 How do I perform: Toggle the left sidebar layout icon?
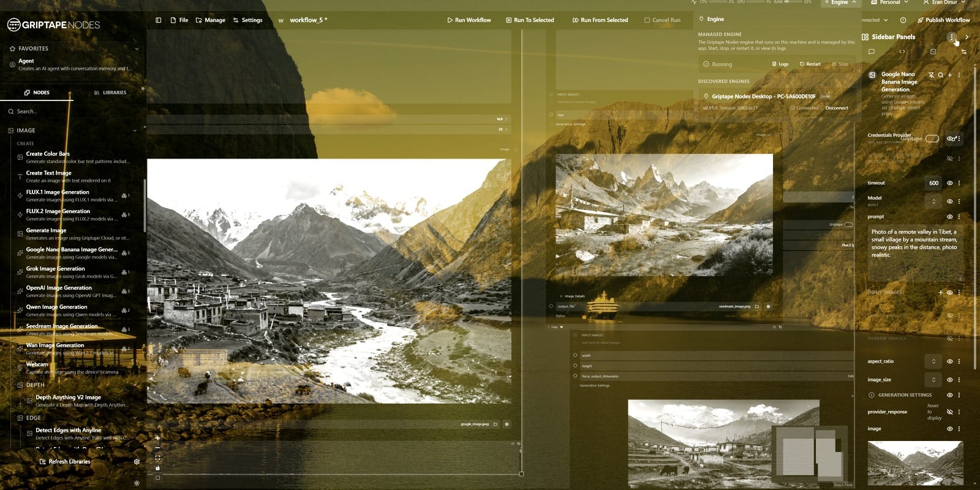click(159, 20)
